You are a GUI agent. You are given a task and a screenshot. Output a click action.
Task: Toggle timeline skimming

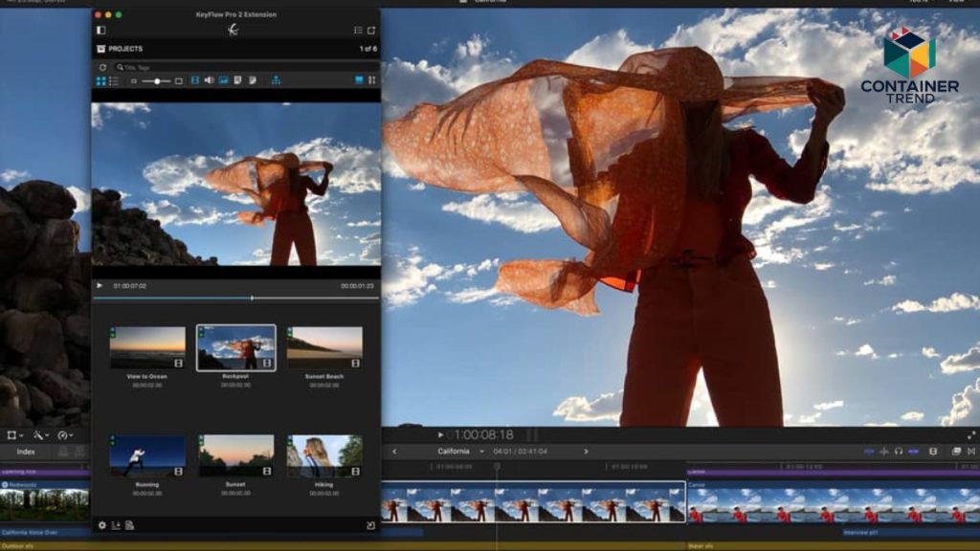869,452
